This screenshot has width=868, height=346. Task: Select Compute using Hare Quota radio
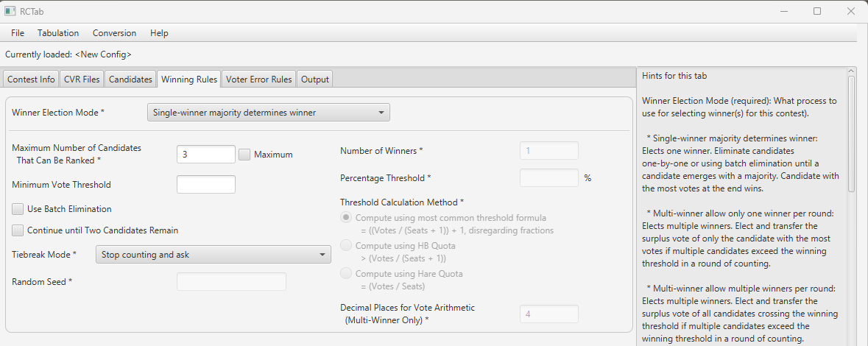(x=346, y=273)
